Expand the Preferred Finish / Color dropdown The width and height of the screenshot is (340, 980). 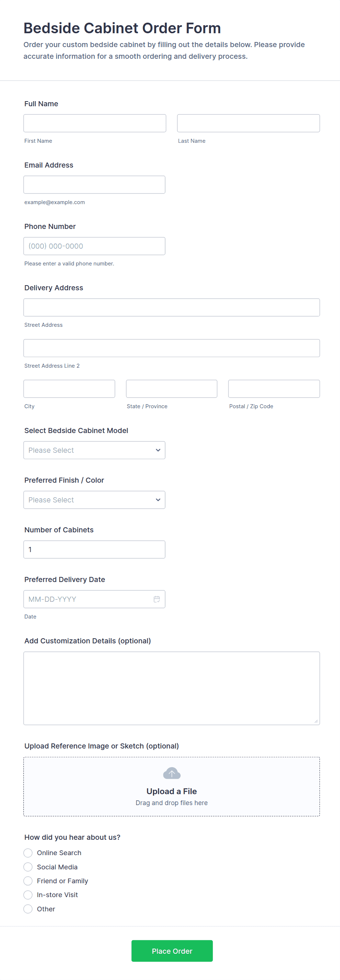pyautogui.click(x=94, y=499)
